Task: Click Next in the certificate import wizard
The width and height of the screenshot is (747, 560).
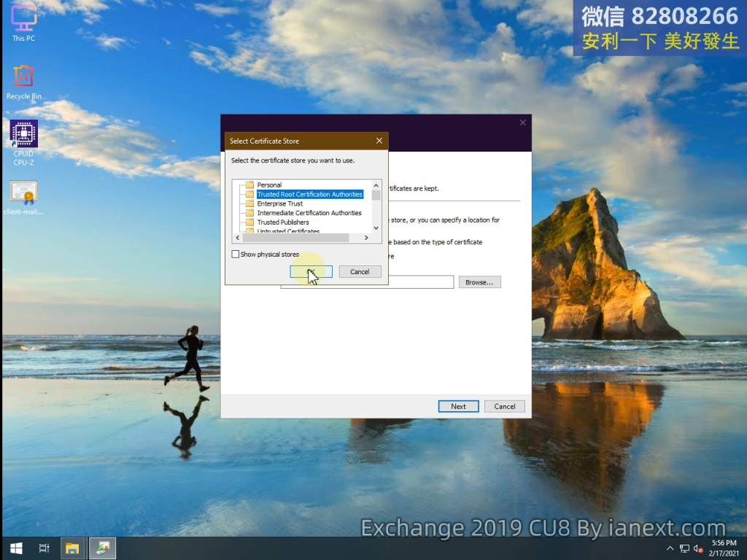Action: coord(458,406)
